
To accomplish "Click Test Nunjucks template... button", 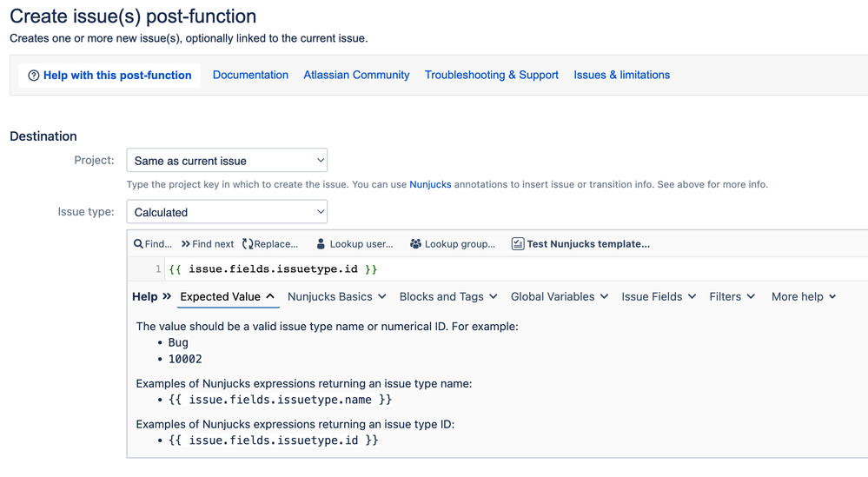I will (580, 244).
